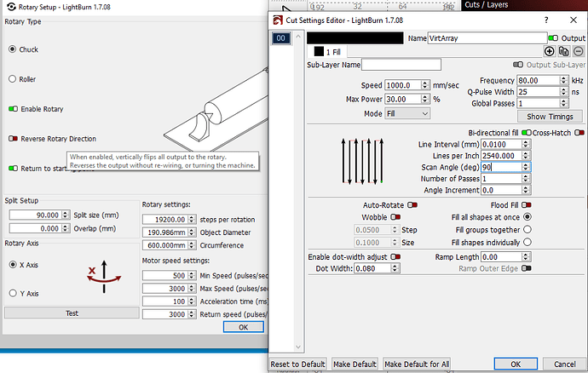
Task: Click the rotary axis direction diagram
Action: pyautogui.click(x=104, y=276)
